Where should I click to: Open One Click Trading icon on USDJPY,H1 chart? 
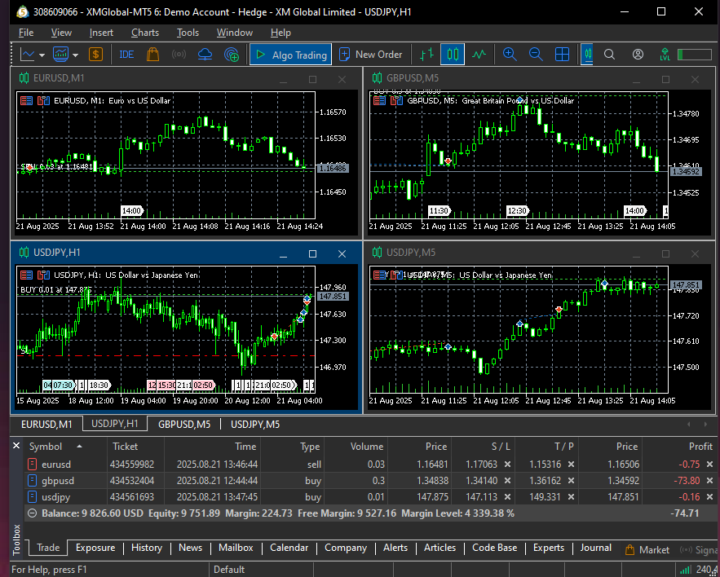tap(26, 275)
